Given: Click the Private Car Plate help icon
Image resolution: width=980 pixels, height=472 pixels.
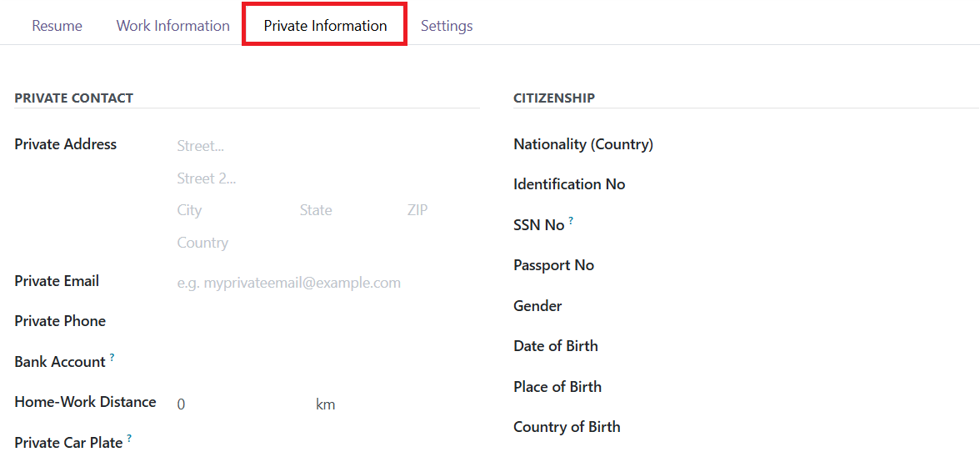Looking at the screenshot, I should 129,439.
